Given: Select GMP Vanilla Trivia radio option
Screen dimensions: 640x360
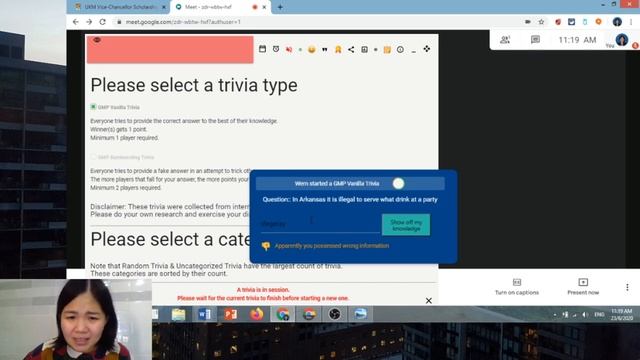Looking at the screenshot, I should (93, 107).
